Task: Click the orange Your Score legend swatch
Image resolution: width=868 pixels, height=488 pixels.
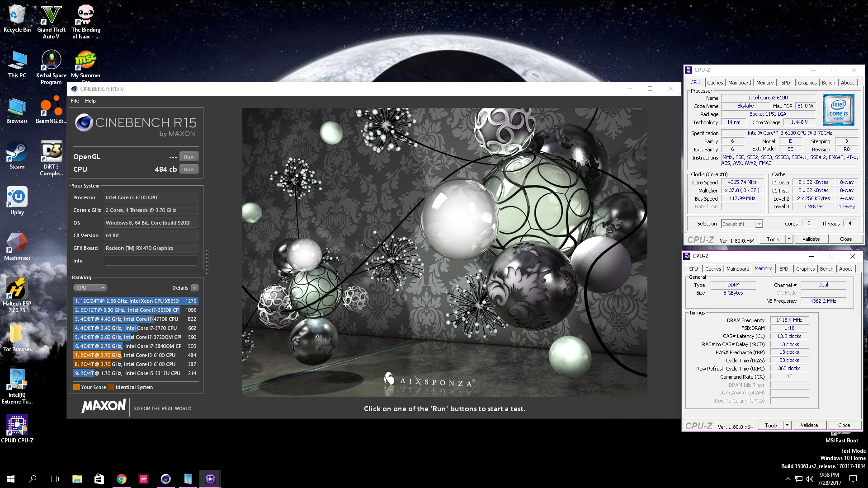Action: point(76,387)
